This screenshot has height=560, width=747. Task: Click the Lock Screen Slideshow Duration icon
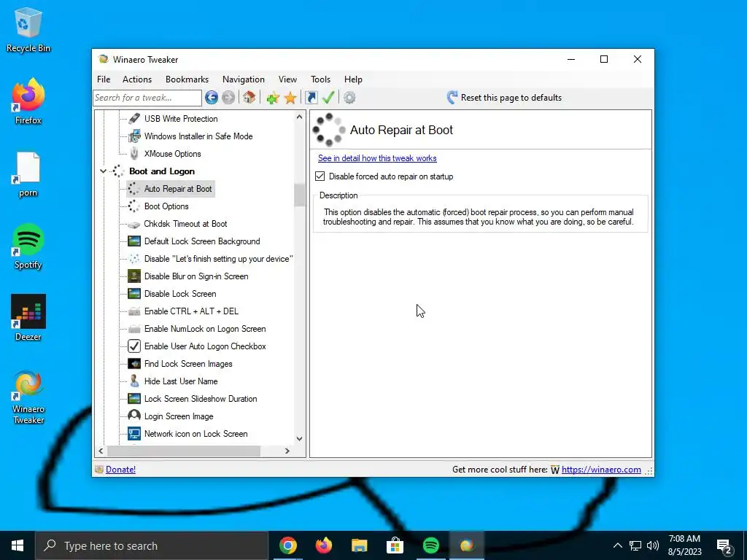134,399
